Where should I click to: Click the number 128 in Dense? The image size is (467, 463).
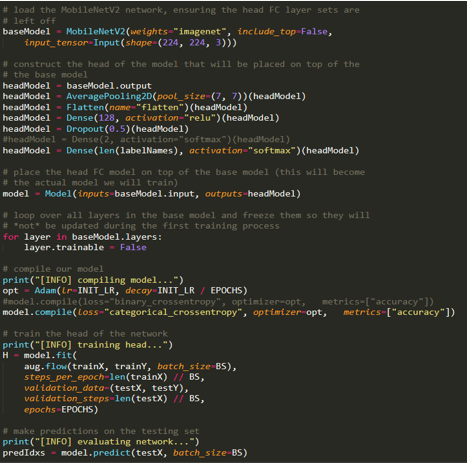[106, 118]
